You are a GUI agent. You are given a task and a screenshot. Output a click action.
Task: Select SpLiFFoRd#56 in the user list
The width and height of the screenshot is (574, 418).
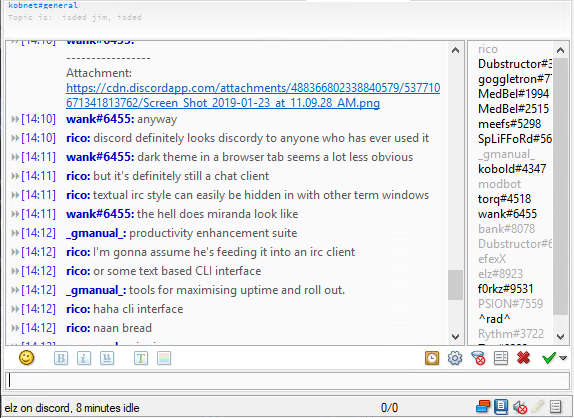click(x=515, y=139)
